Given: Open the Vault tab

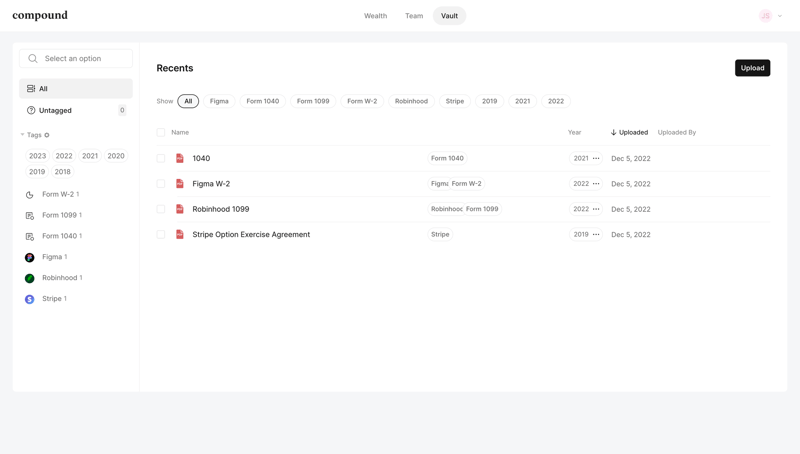Looking at the screenshot, I should pos(449,16).
